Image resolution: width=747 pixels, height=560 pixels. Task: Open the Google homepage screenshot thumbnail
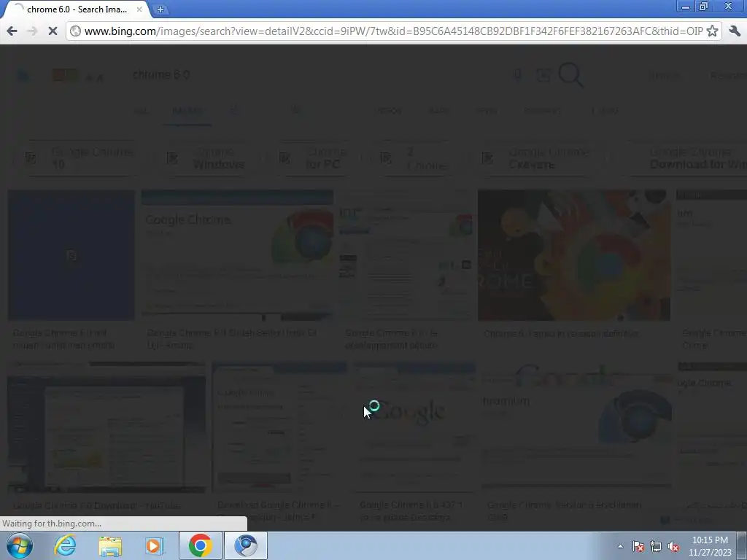click(414, 427)
